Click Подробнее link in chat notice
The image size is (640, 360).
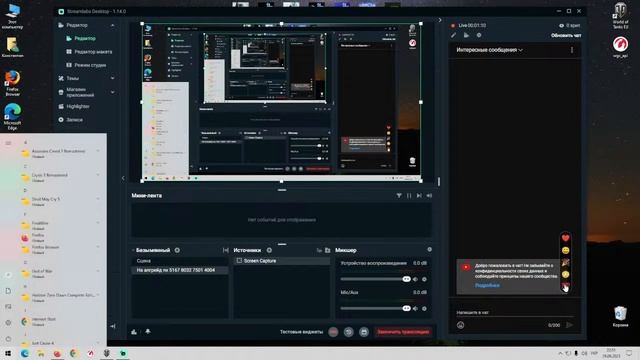coord(487,285)
